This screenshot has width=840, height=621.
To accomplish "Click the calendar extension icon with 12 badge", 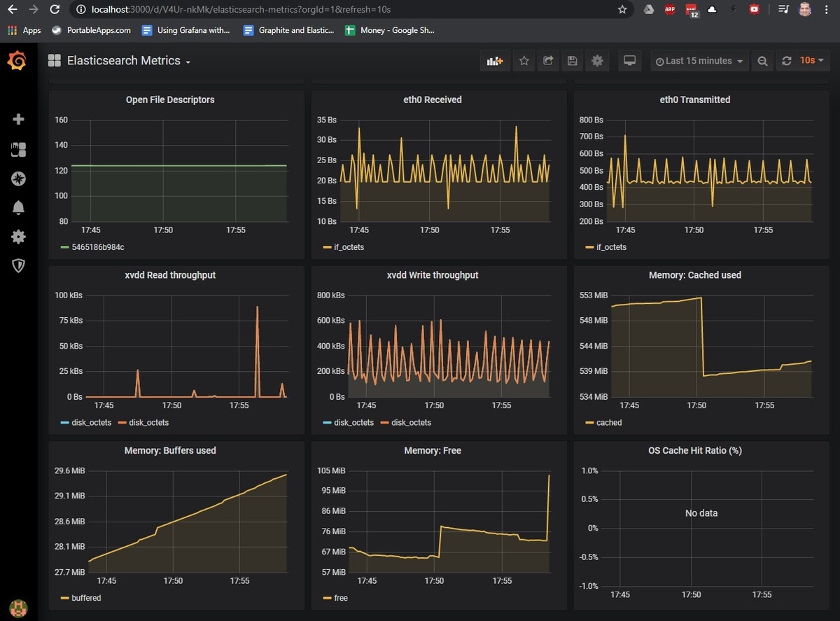I will coord(692,11).
